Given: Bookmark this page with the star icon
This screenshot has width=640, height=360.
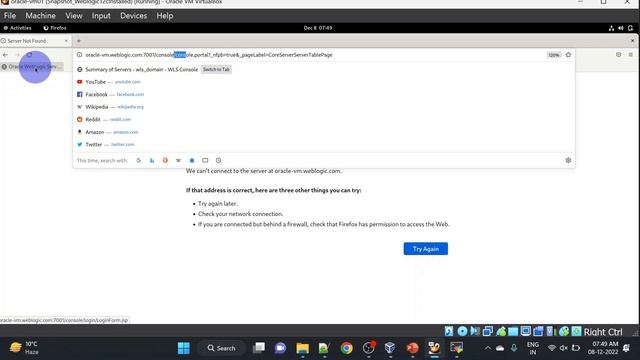Looking at the screenshot, I should (x=568, y=55).
